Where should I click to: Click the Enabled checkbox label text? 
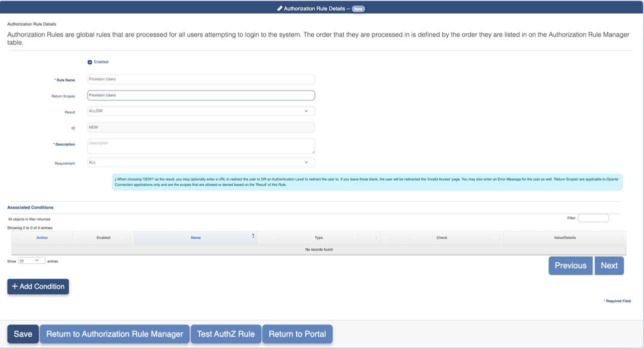[x=101, y=62]
